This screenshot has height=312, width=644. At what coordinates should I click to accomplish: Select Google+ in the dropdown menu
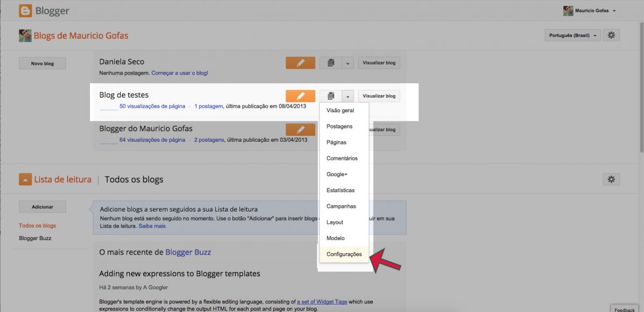[x=344, y=175]
